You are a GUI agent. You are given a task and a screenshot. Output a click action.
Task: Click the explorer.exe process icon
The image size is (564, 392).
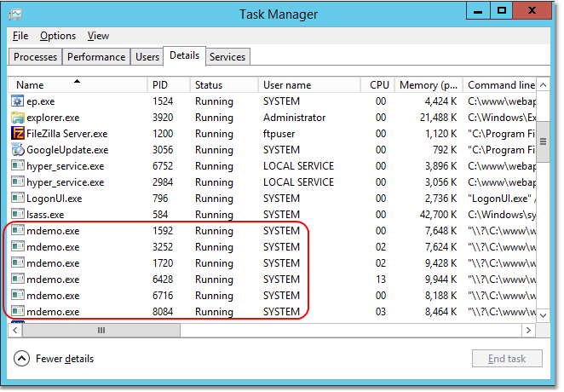[x=18, y=118]
